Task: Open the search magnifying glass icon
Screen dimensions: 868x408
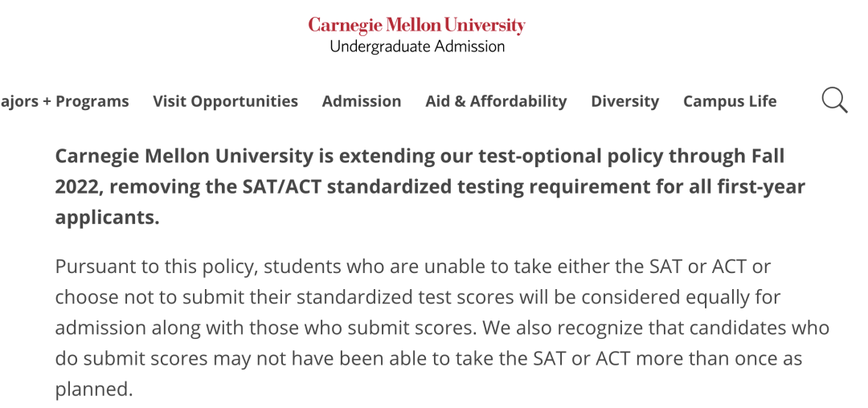Action: click(834, 100)
